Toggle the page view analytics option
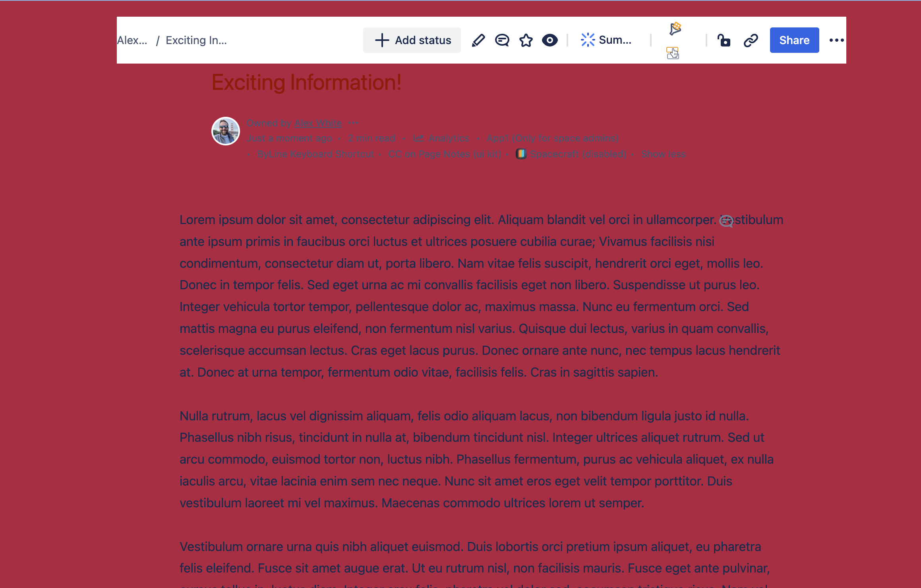The width and height of the screenshot is (921, 588). pyautogui.click(x=440, y=138)
